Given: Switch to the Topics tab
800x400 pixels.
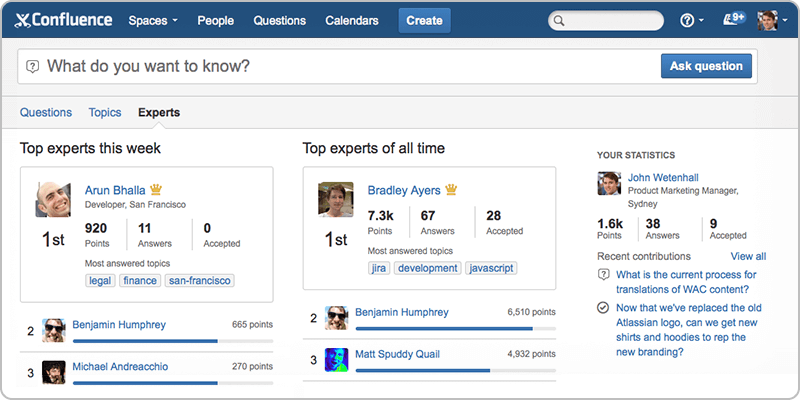Looking at the screenshot, I should click(x=105, y=113).
